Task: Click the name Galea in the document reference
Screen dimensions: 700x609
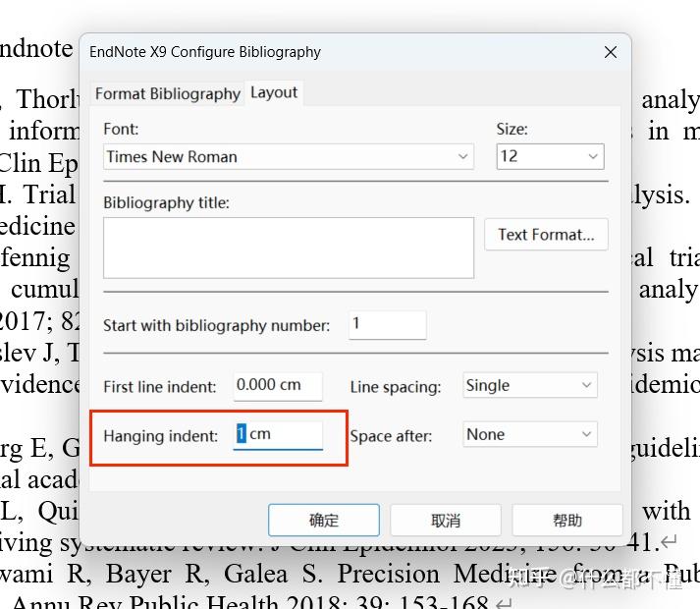Action: coord(255,574)
